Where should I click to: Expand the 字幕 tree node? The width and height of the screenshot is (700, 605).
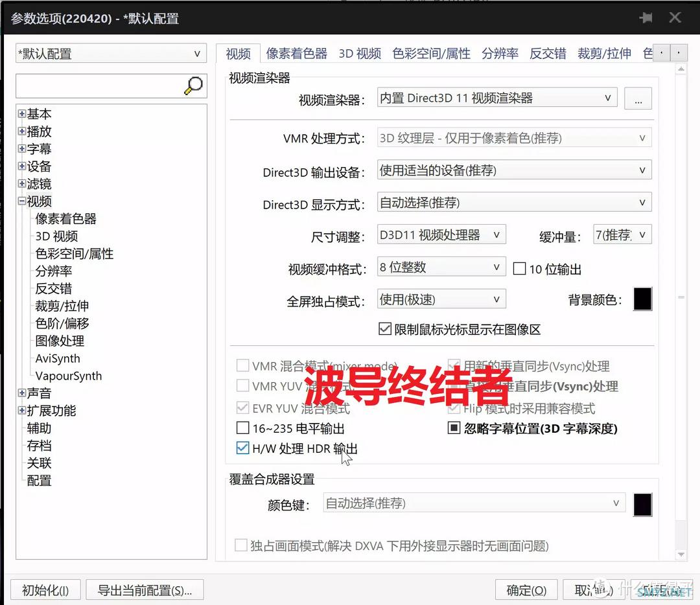[22, 148]
